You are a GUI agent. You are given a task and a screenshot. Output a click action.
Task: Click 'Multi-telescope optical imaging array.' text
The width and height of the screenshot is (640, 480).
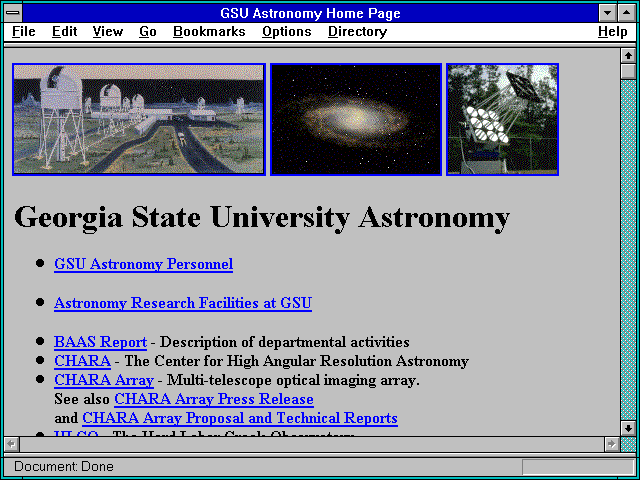coord(293,380)
